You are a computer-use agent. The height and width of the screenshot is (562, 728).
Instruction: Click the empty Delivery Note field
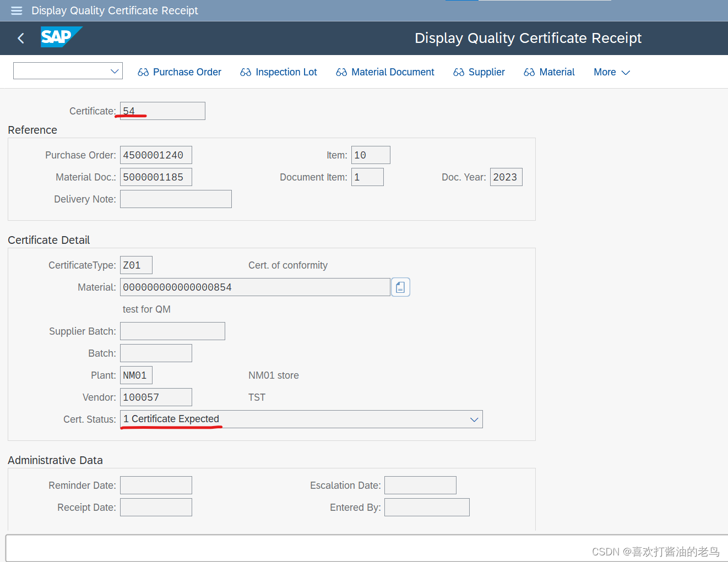pyautogui.click(x=175, y=199)
